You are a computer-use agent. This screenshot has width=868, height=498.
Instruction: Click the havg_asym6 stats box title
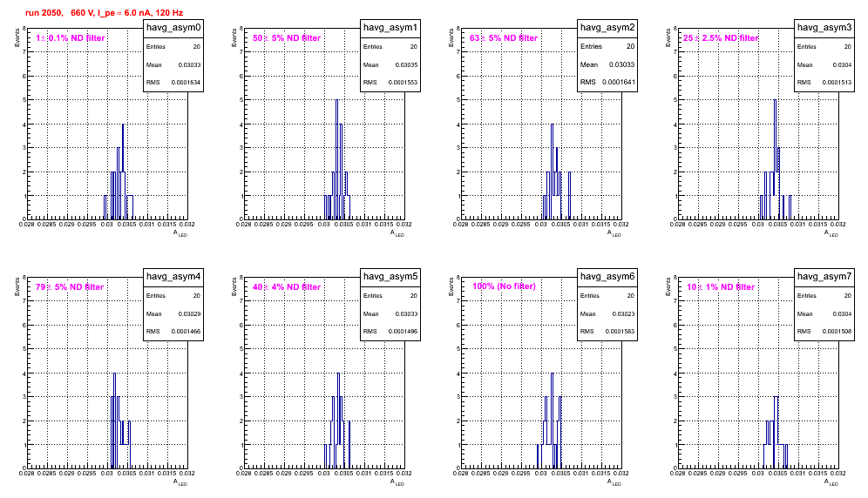point(607,276)
